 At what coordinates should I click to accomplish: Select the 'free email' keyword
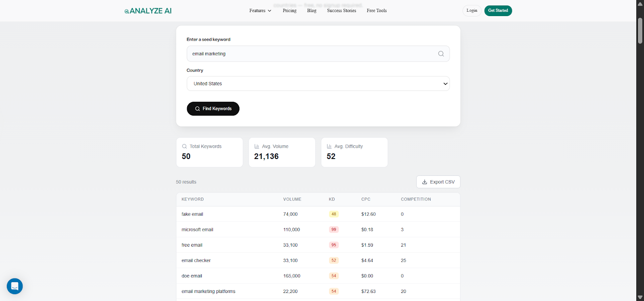(x=192, y=245)
